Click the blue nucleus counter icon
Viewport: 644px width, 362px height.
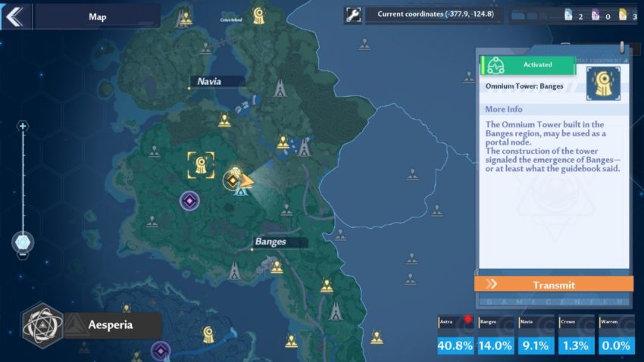[568, 15]
